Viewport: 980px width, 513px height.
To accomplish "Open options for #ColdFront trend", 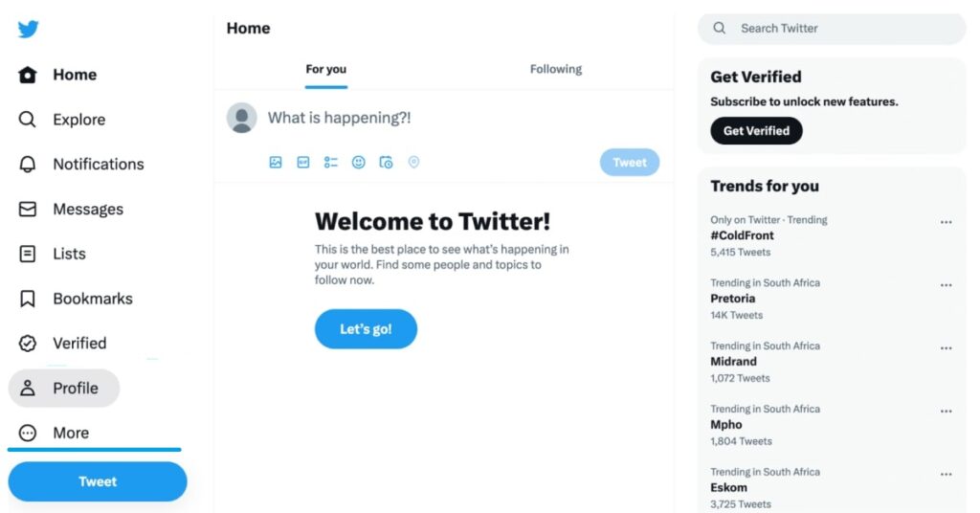I will tap(947, 222).
